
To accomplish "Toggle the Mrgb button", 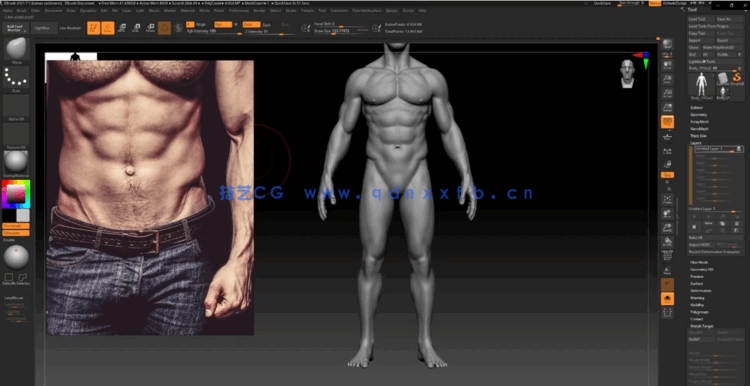I will pos(201,24).
